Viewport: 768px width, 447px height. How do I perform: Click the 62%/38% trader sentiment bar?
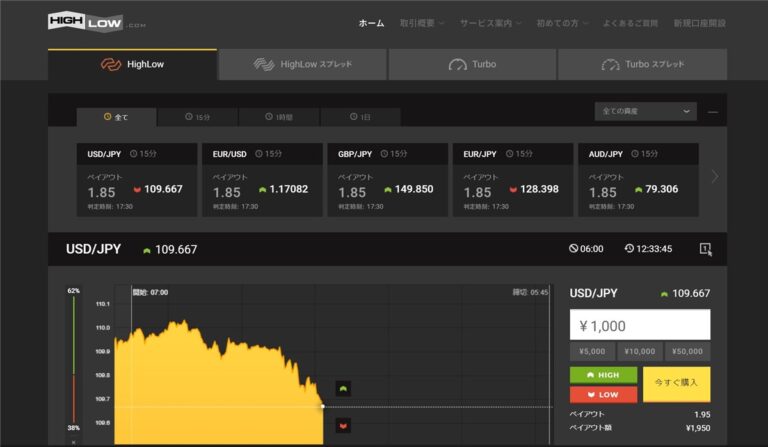pyautogui.click(x=74, y=359)
